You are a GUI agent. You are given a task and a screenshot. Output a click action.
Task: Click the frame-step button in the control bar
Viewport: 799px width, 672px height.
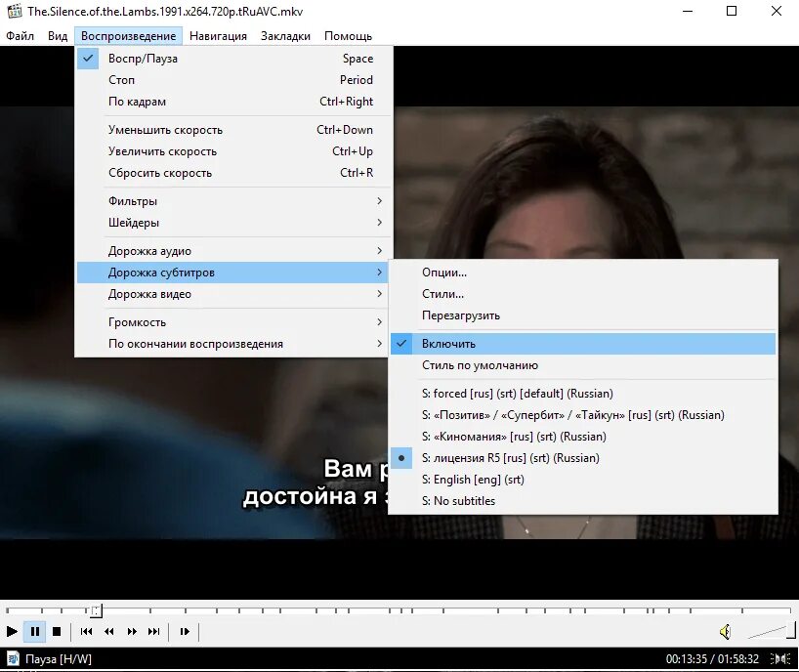(x=185, y=632)
